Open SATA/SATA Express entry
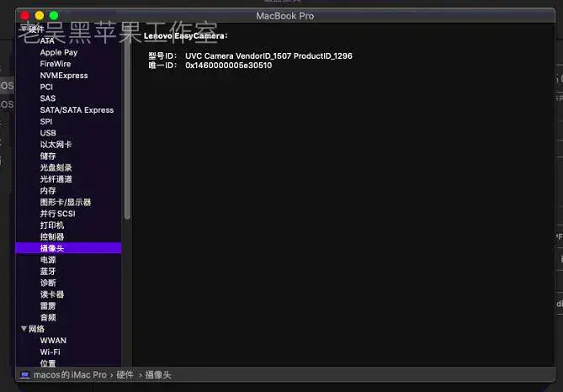This screenshot has width=563, height=392. click(77, 110)
